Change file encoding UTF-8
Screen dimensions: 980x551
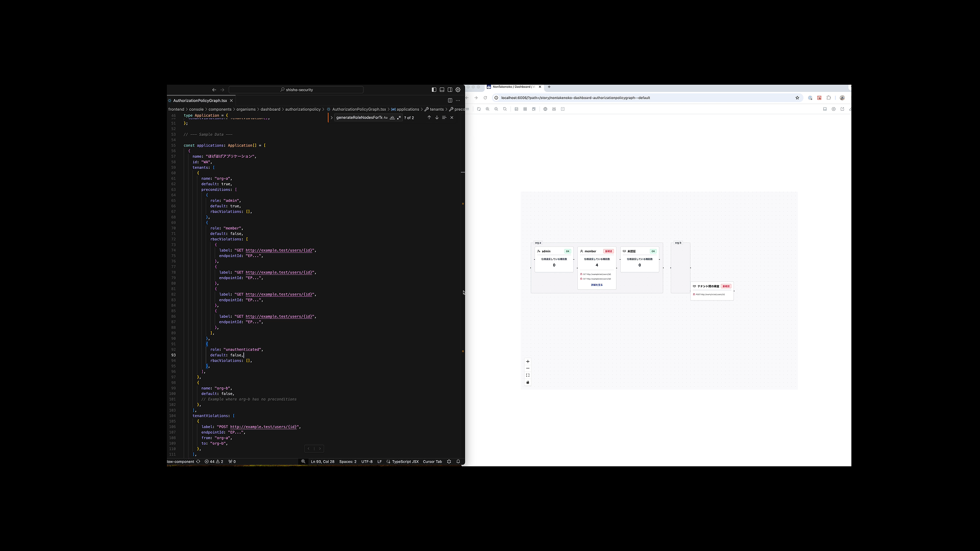coord(367,462)
